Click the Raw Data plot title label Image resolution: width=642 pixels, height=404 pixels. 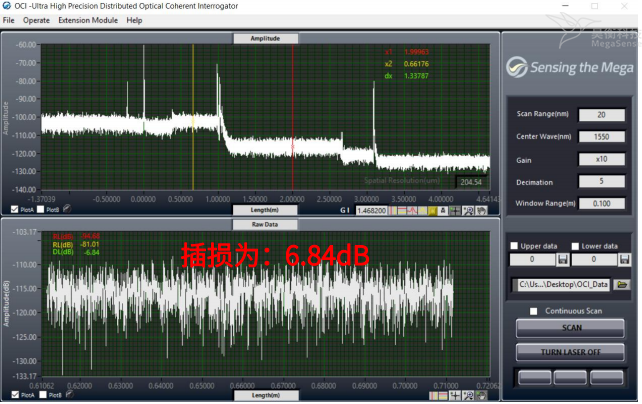(x=264, y=224)
